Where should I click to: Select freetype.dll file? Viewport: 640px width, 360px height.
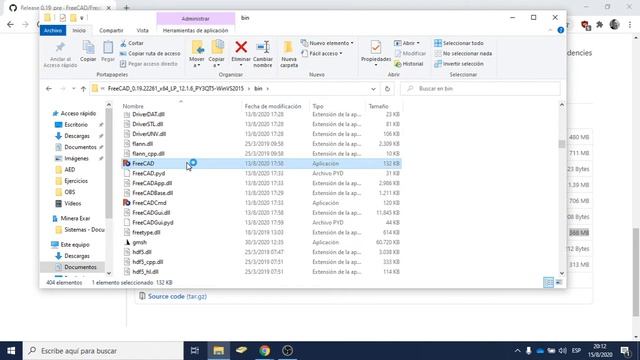tap(261, 232)
